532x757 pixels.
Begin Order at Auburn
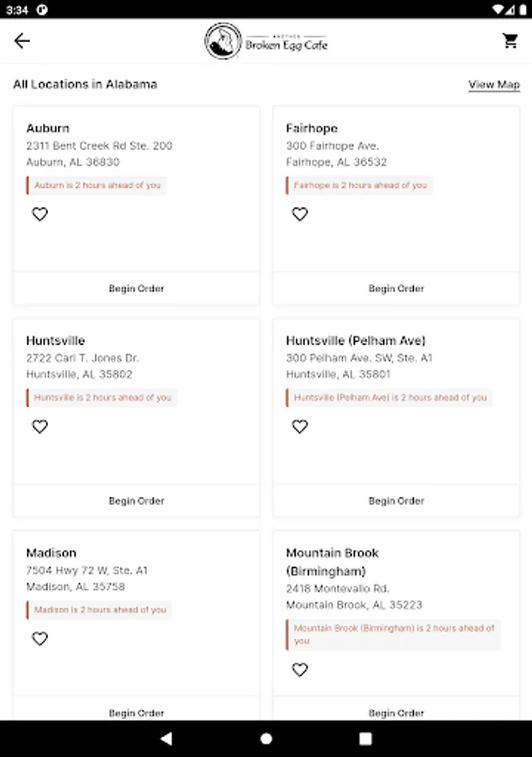(136, 289)
